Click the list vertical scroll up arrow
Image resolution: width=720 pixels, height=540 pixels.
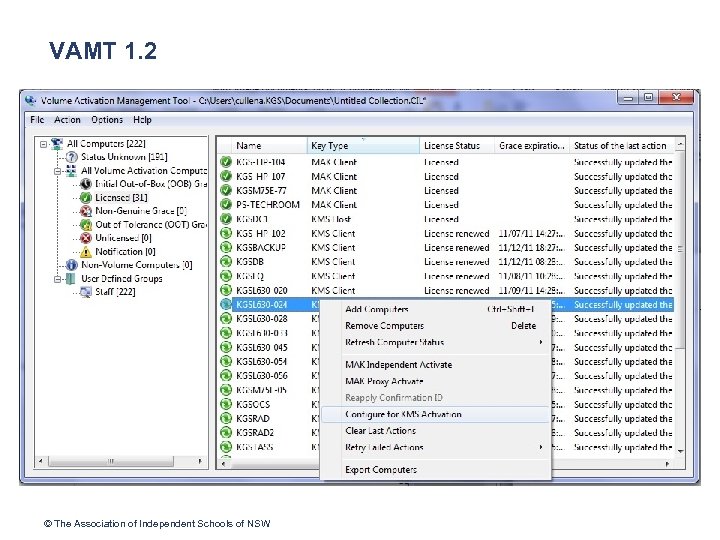681,145
